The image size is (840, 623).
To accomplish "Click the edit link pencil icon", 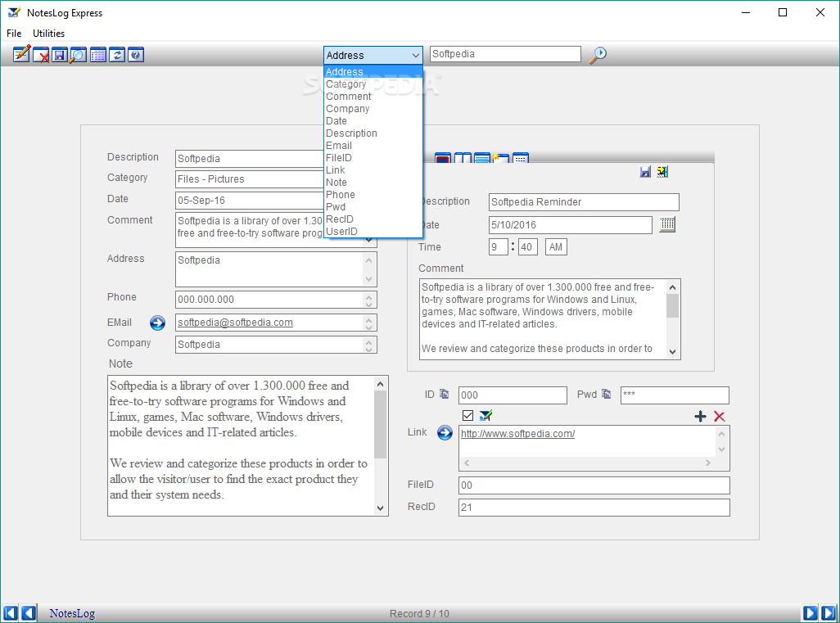I will tap(485, 415).
